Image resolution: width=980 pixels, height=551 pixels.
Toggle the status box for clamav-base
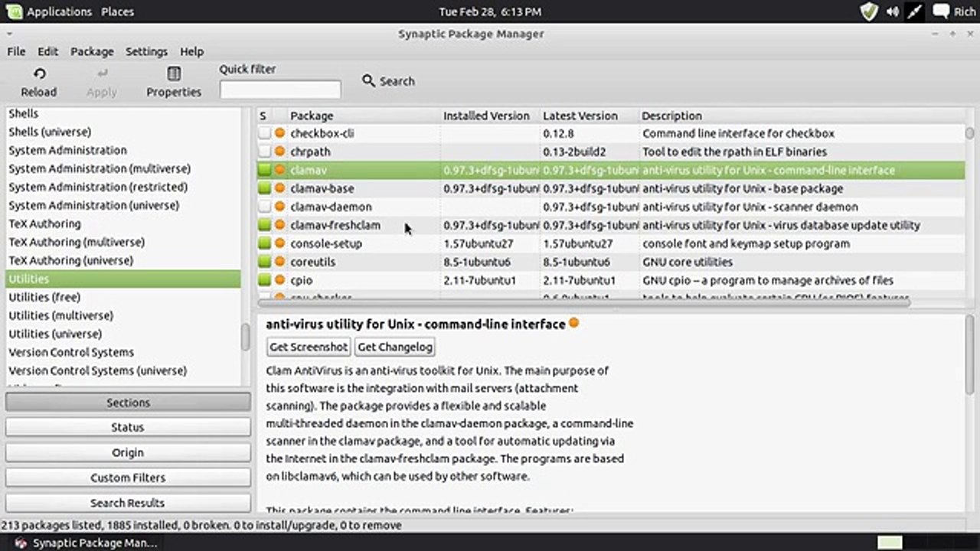[x=264, y=188]
